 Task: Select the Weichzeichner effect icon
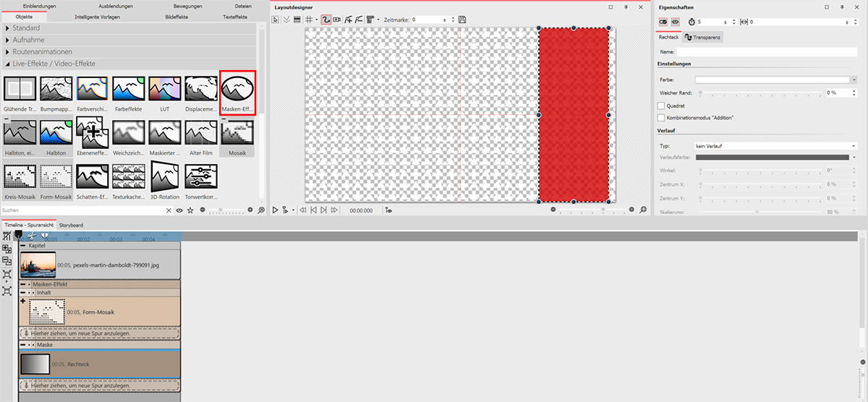(x=129, y=133)
